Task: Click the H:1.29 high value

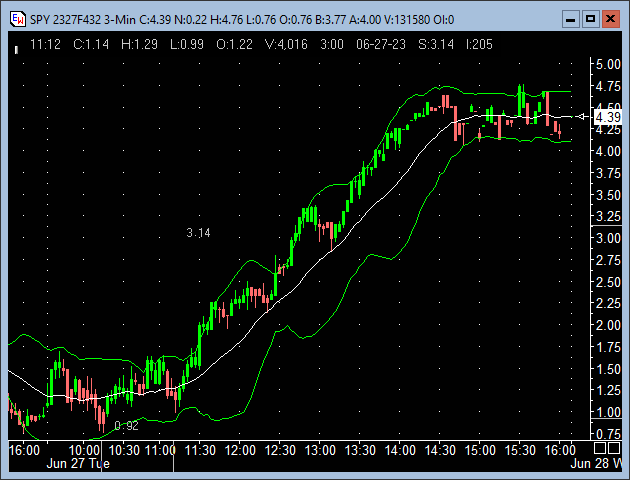Action: tap(139, 44)
